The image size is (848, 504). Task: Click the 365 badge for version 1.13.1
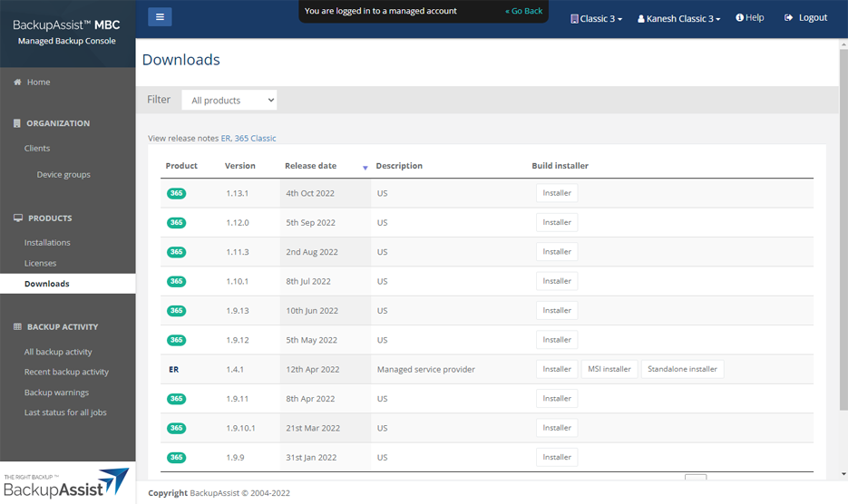click(176, 193)
